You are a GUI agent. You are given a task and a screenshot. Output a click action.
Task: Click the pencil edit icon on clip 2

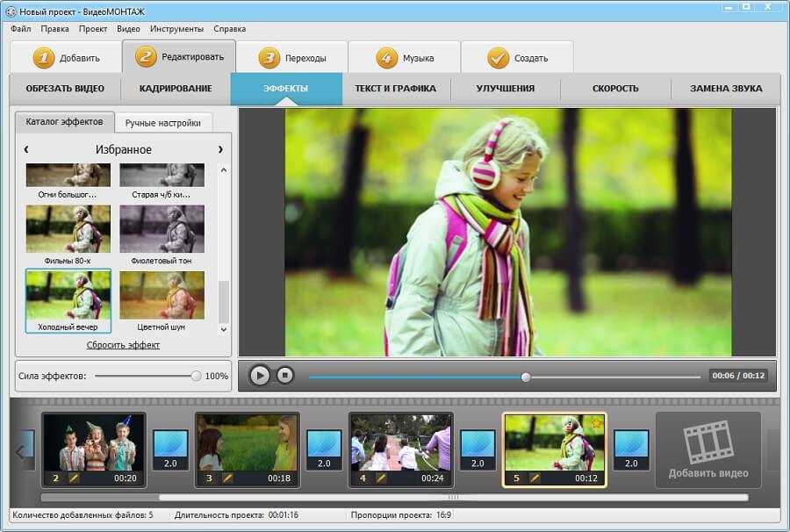[x=74, y=478]
